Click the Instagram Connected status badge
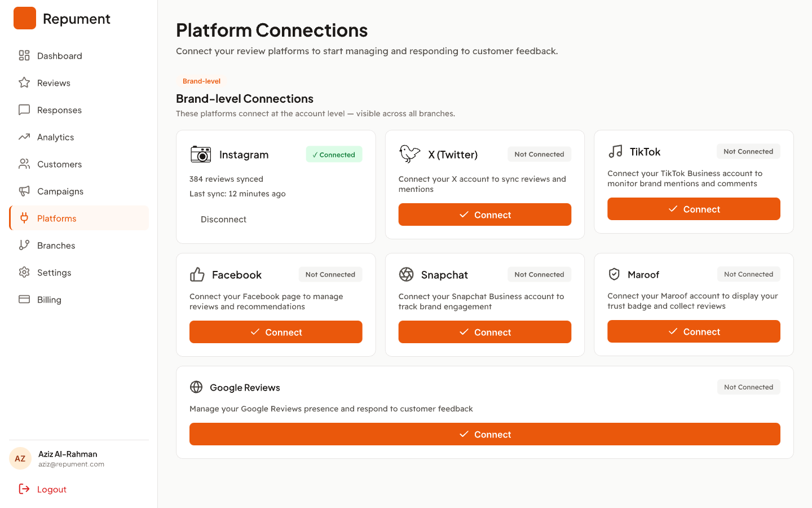812x508 pixels. pyautogui.click(x=334, y=154)
